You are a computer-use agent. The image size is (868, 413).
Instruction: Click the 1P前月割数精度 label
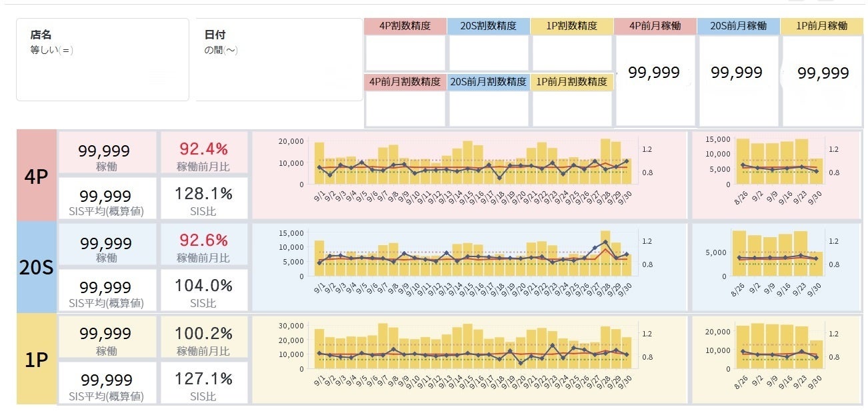click(571, 82)
